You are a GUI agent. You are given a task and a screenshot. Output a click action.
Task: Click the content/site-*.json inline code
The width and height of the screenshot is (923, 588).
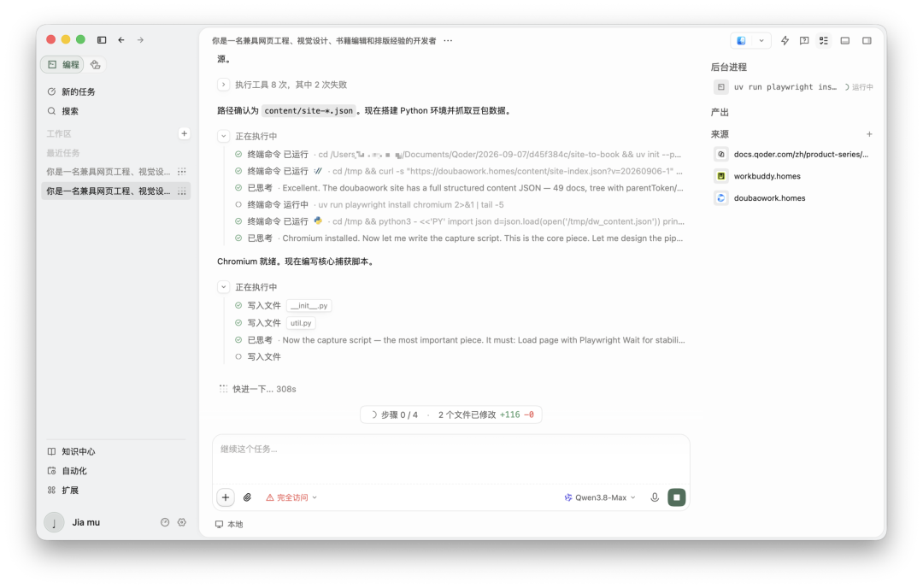click(x=309, y=110)
